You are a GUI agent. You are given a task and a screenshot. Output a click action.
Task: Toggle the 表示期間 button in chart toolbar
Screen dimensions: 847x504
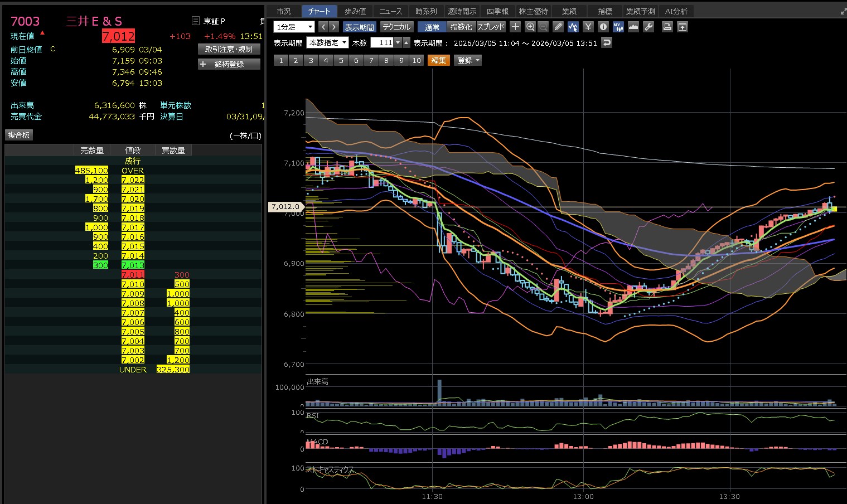(359, 27)
